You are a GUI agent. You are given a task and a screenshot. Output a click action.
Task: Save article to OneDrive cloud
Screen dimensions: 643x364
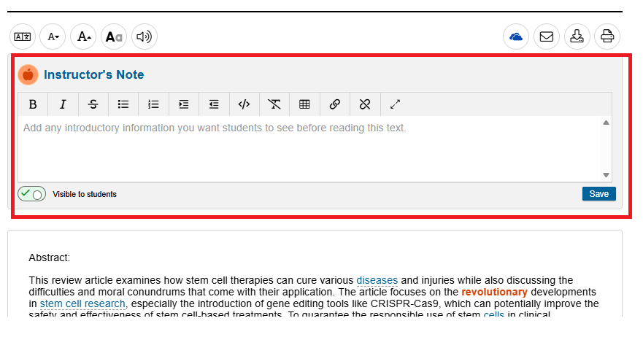point(516,36)
